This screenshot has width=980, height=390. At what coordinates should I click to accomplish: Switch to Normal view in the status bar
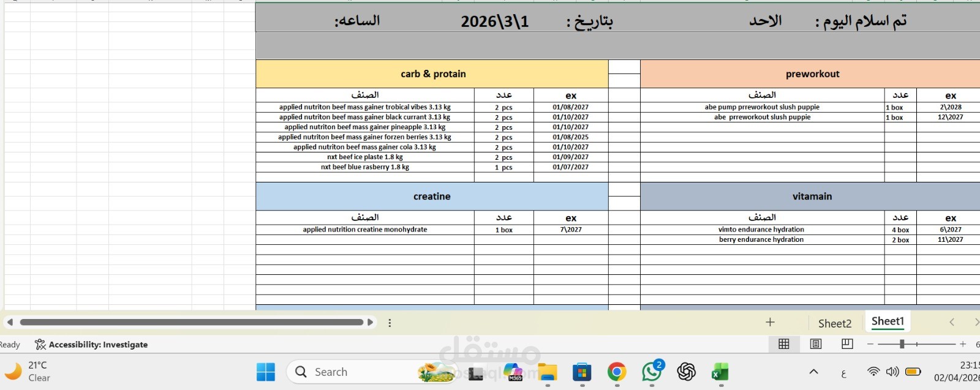click(x=783, y=344)
